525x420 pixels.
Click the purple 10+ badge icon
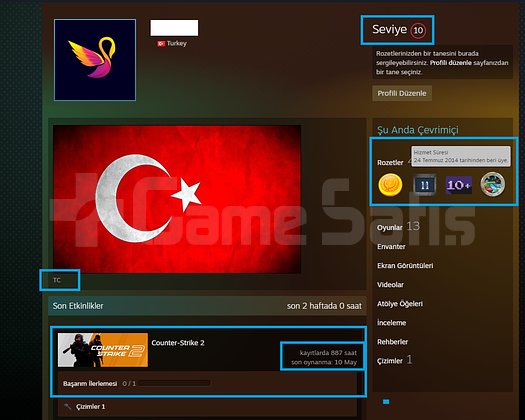coord(459,185)
